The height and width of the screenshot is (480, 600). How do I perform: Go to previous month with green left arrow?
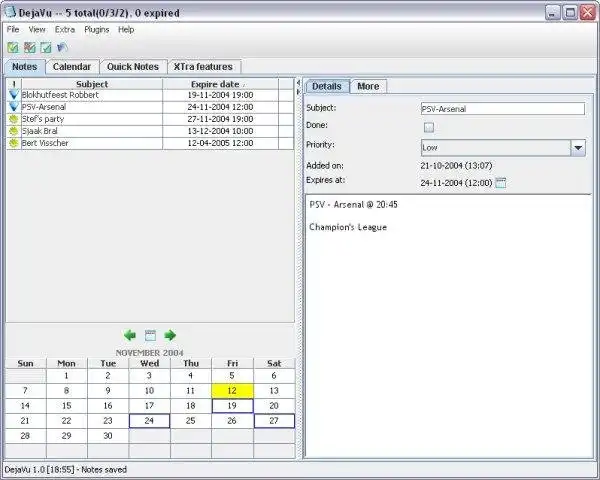pyautogui.click(x=130, y=335)
